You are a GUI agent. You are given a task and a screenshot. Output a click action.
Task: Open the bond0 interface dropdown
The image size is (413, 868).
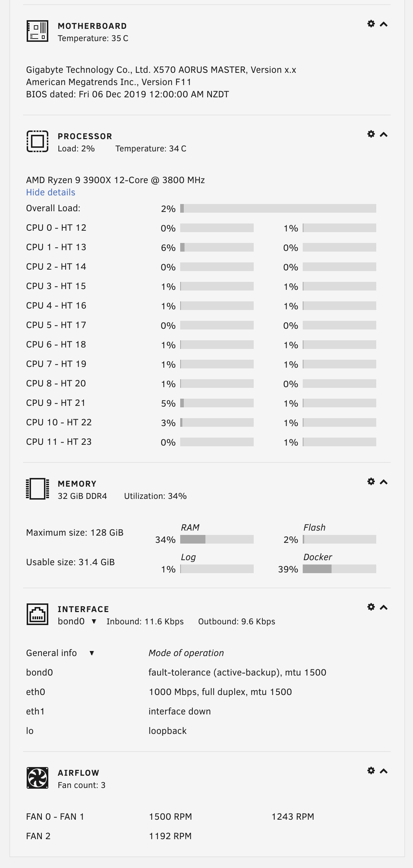pos(94,621)
